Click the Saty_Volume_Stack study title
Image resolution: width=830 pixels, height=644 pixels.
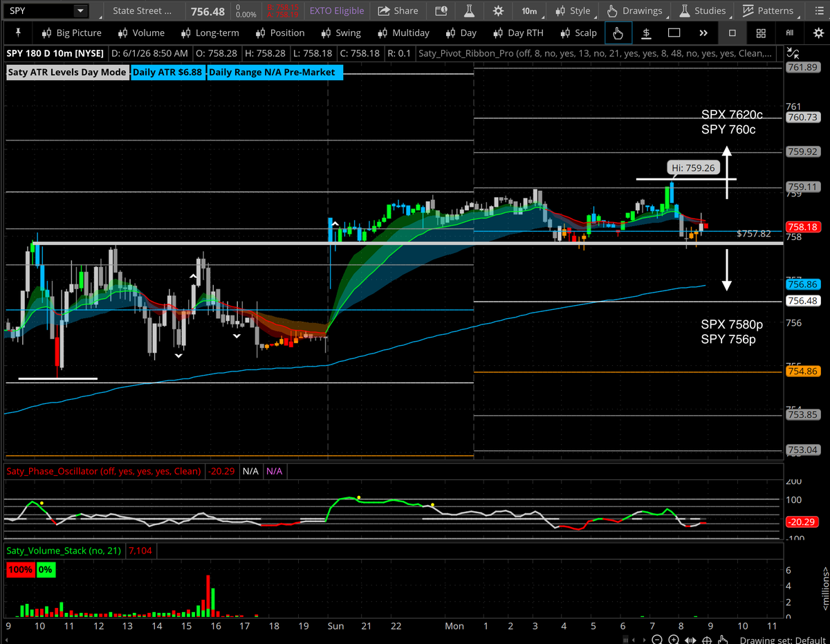(64, 551)
